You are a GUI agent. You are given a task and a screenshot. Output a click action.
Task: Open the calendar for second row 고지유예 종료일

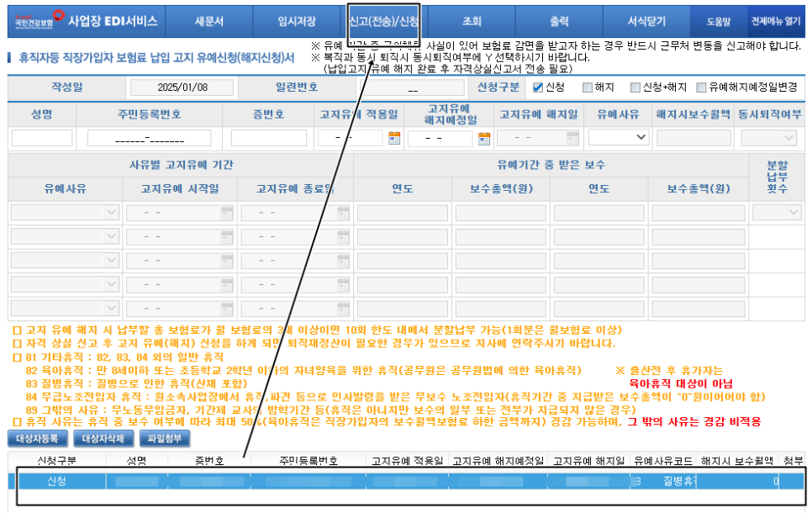point(343,236)
